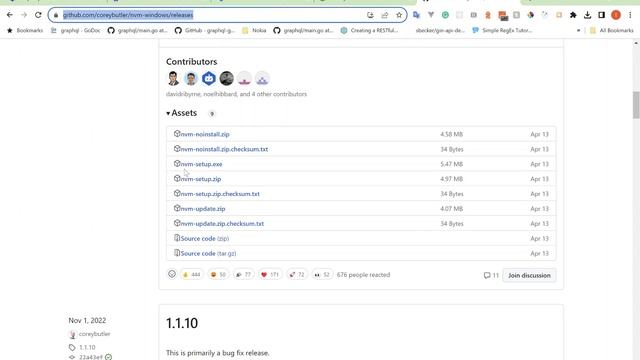The height and width of the screenshot is (360, 640).
Task: Open the All Bookmarks folder
Action: pos(612,30)
